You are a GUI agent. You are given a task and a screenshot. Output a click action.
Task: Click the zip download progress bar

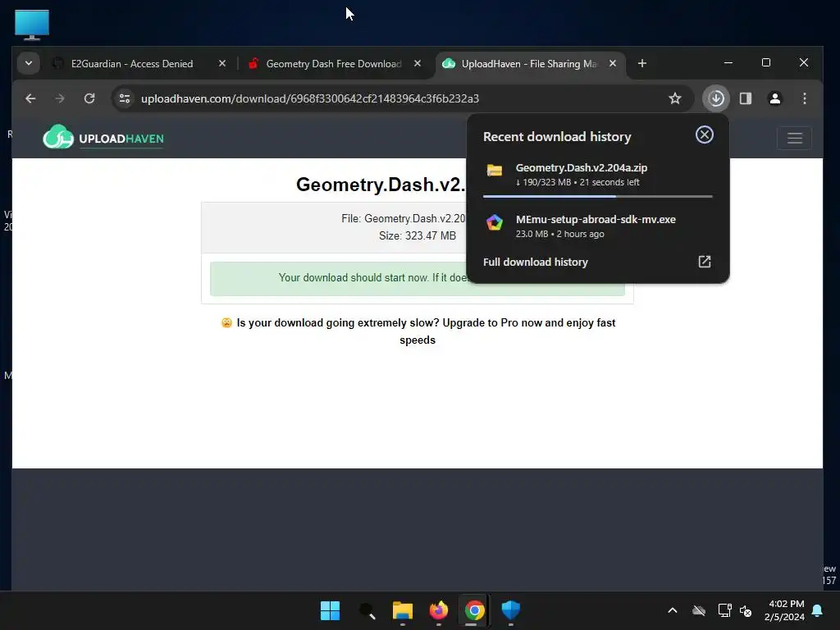[x=598, y=197]
